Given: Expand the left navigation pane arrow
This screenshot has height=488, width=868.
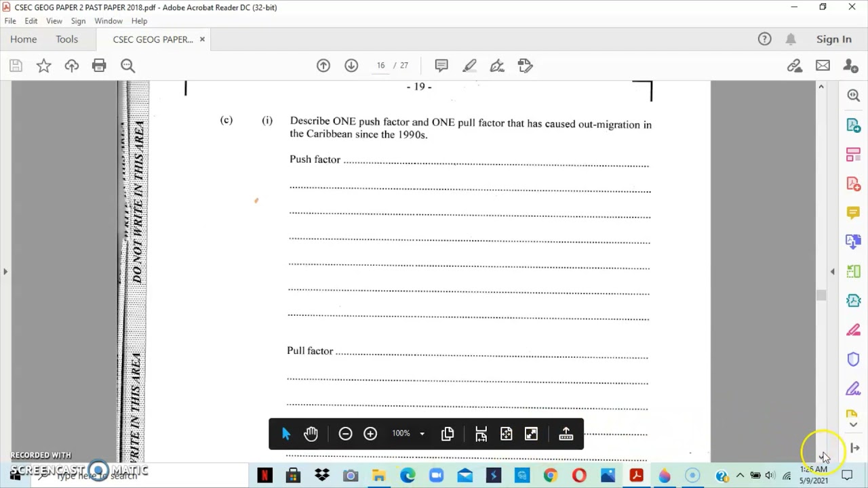Looking at the screenshot, I should click(x=5, y=272).
